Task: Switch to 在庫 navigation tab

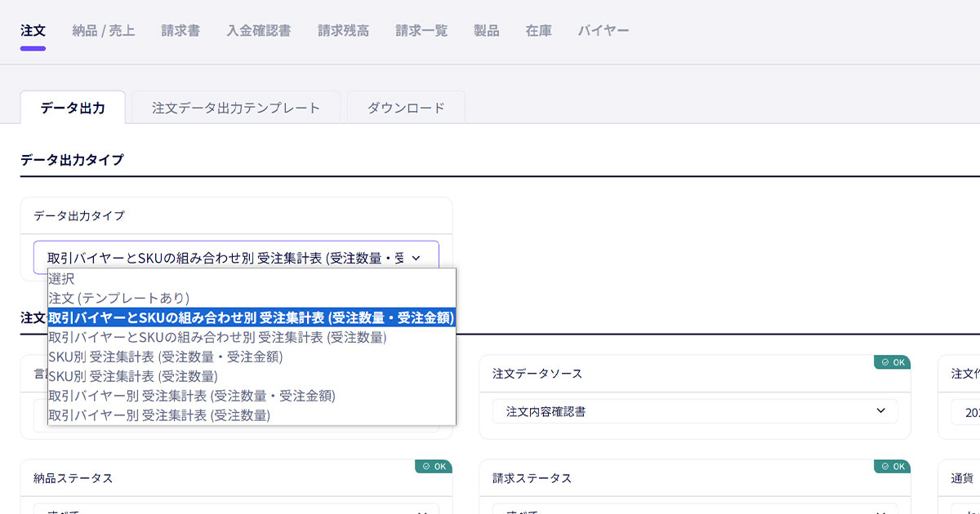Action: 539,31
